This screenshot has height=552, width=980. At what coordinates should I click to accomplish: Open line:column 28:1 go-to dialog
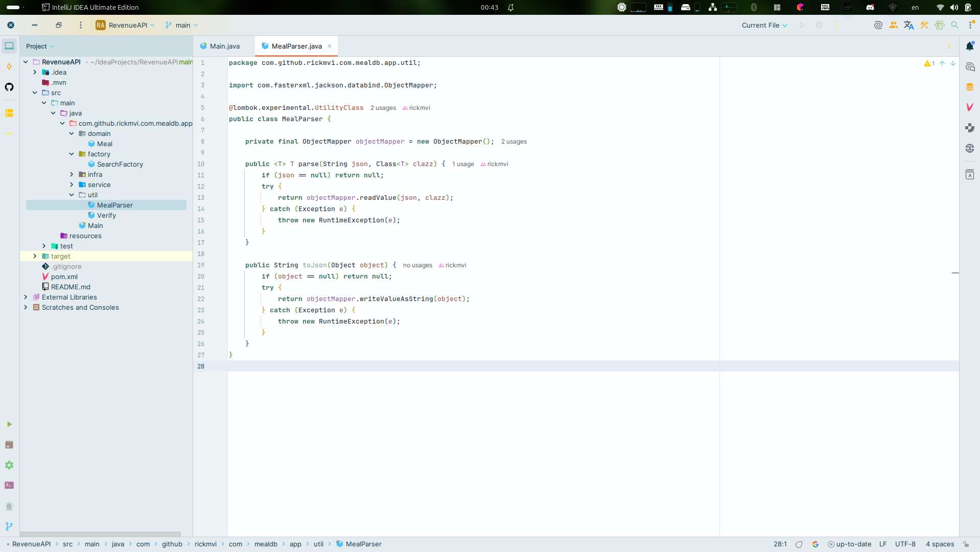780,544
